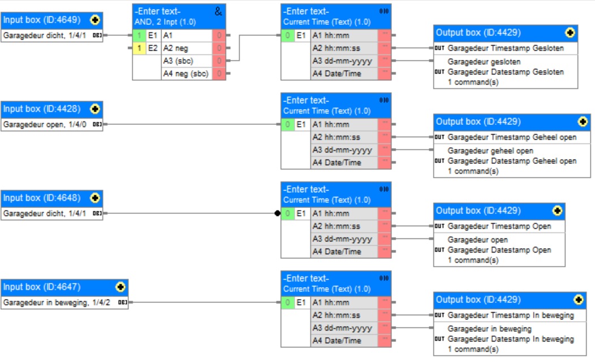
Task: Click the 010 icon on Current Time block fed by AND block
Action: [384, 11]
